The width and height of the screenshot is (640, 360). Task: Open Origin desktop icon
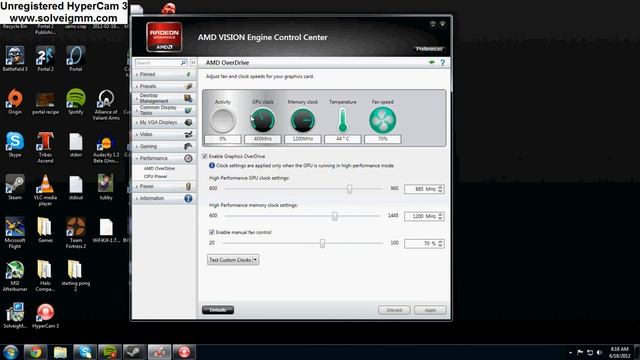pos(15,102)
